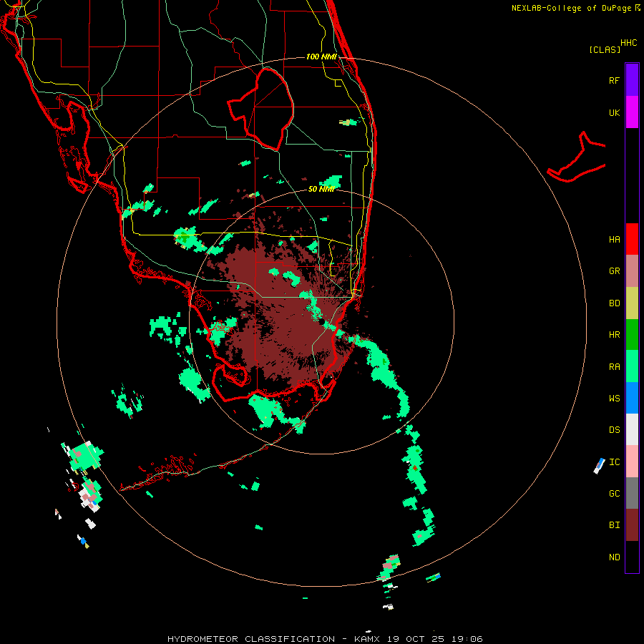Image resolution: width=644 pixels, height=644 pixels.
Task: Click the WS legend label
Action: [614, 399]
